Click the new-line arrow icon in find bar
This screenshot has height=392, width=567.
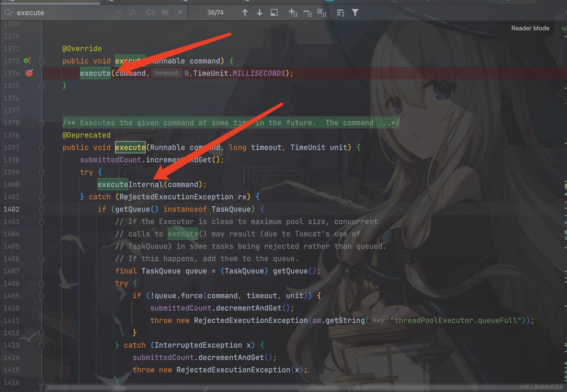pyautogui.click(x=132, y=12)
